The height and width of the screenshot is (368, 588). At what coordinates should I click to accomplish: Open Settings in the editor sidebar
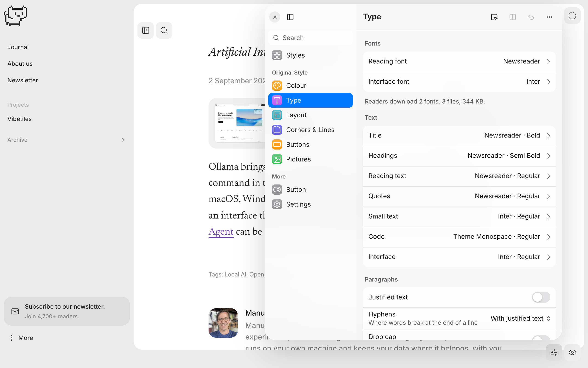coord(311,204)
